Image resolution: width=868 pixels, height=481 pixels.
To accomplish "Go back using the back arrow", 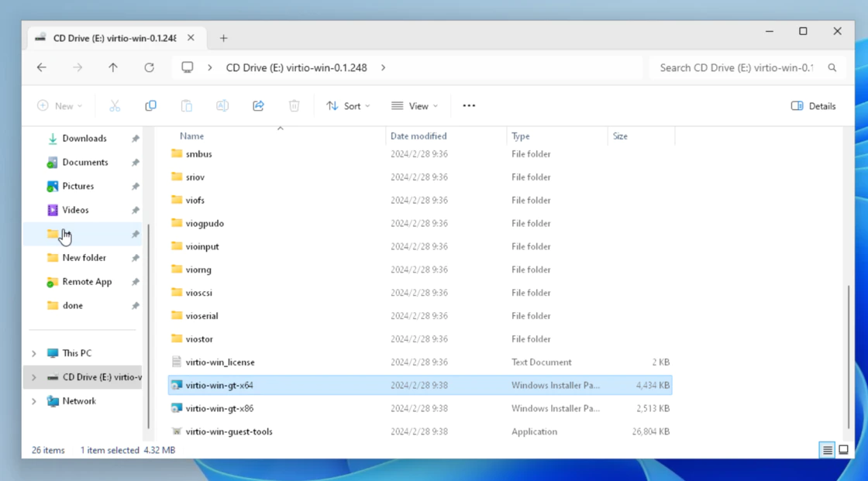I will pyautogui.click(x=42, y=67).
